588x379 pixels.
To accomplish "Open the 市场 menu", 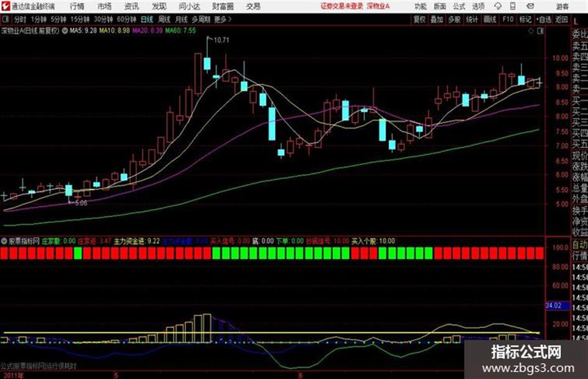I will (x=105, y=6).
